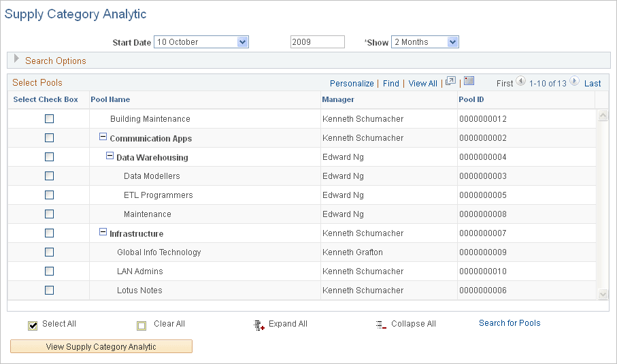Tick the Data Warehousing checkbox
This screenshot has width=617, height=364.
(49, 157)
